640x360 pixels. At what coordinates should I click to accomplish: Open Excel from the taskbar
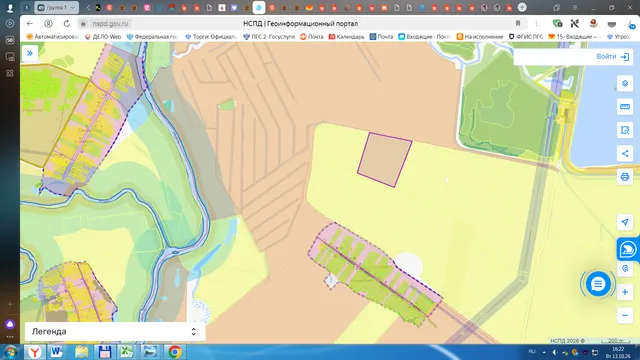[x=127, y=352]
